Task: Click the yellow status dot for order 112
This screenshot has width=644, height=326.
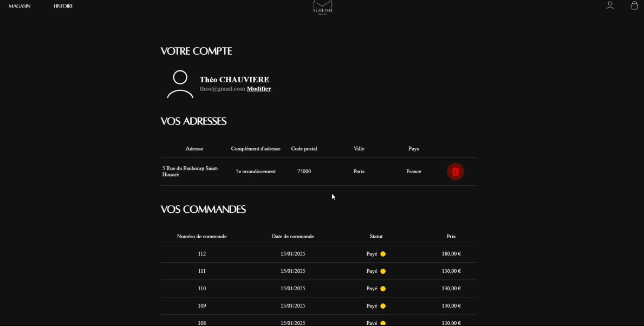Action: pos(383,254)
